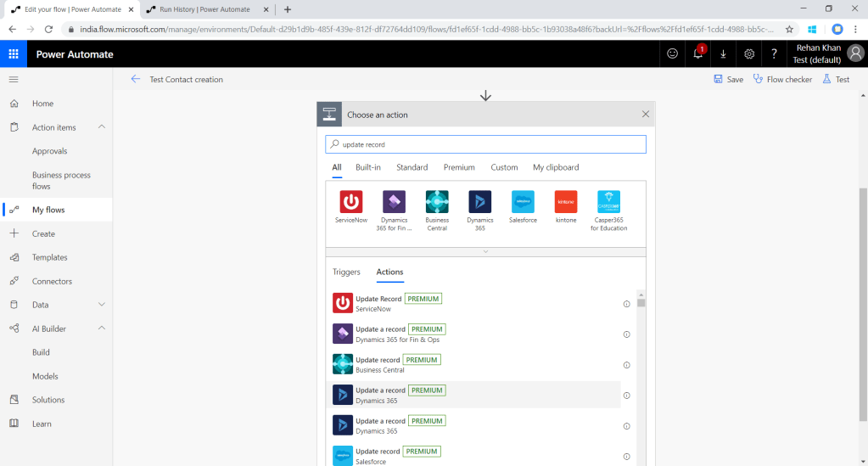Pick the kintone connector icon
Screen dimensions: 868x466
point(566,202)
